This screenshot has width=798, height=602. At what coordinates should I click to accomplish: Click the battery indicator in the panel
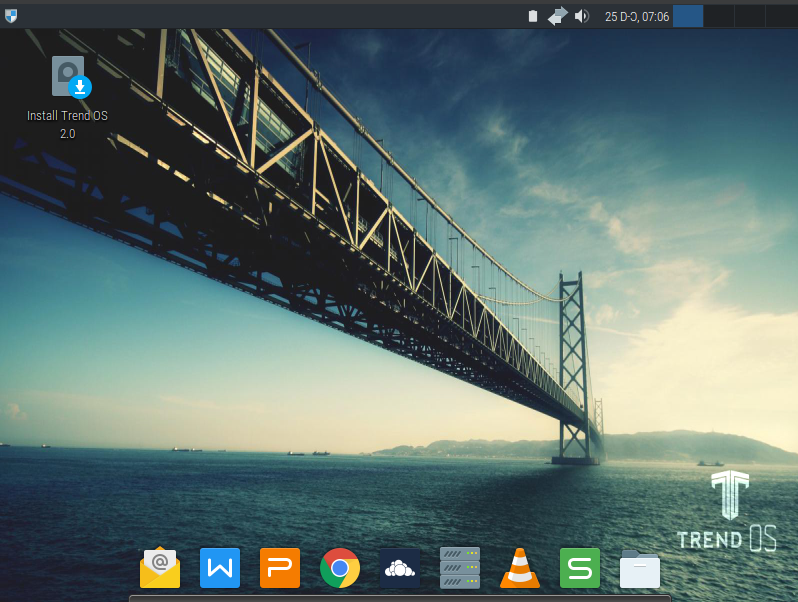[533, 16]
